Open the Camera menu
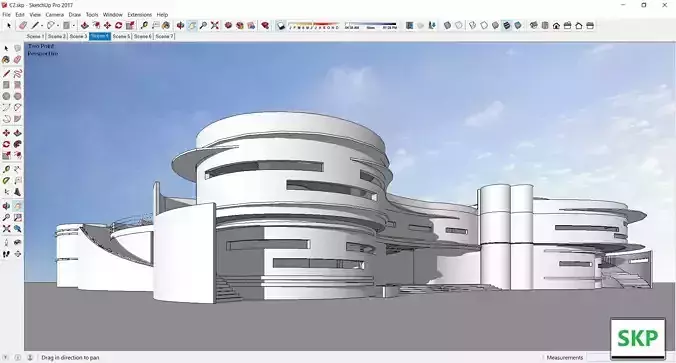 pyautogui.click(x=55, y=15)
